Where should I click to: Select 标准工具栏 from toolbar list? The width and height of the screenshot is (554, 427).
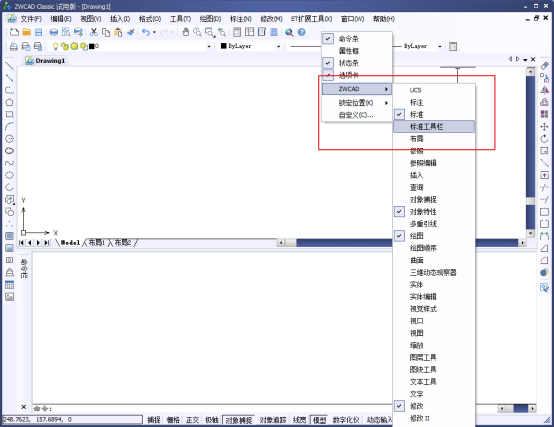click(434, 126)
